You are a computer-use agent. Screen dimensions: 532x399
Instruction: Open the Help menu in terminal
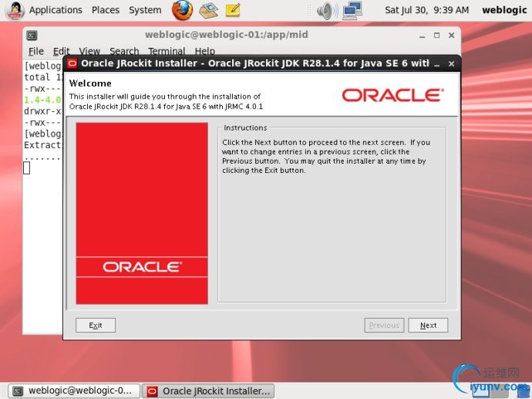tap(204, 51)
